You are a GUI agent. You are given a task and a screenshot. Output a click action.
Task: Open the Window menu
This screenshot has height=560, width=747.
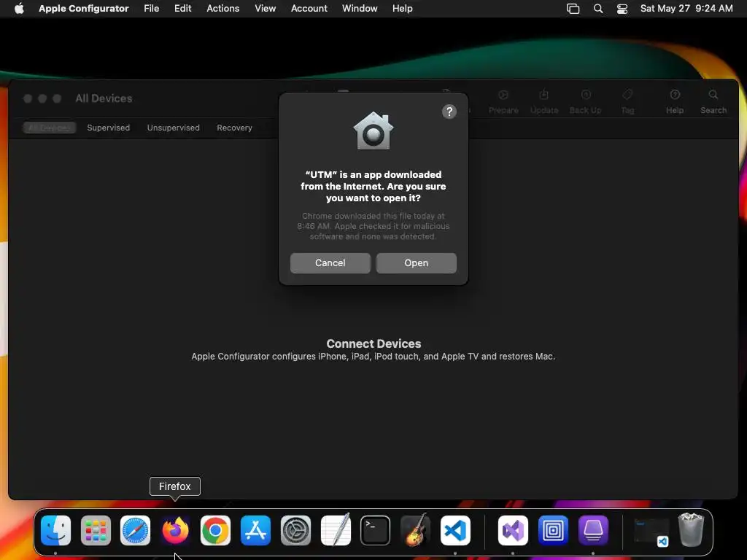pyautogui.click(x=360, y=9)
